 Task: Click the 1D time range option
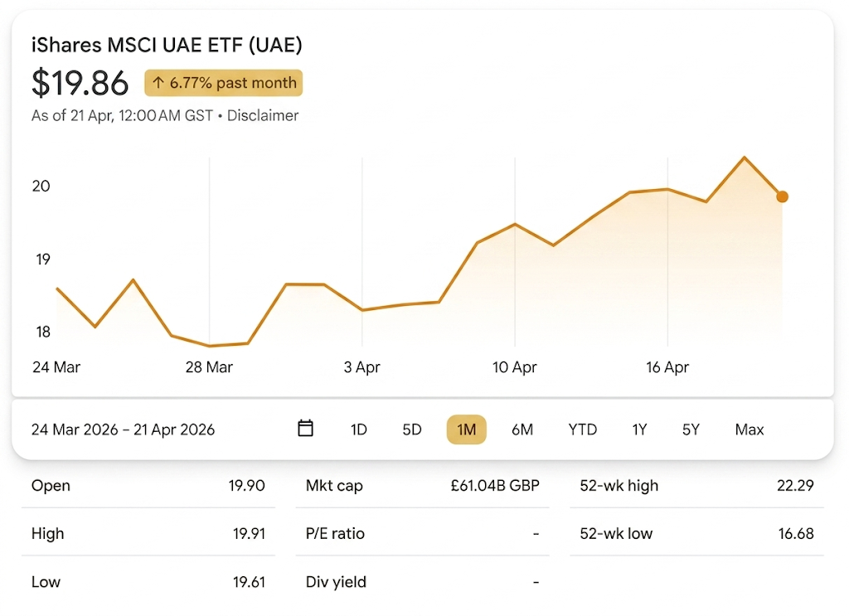(359, 429)
